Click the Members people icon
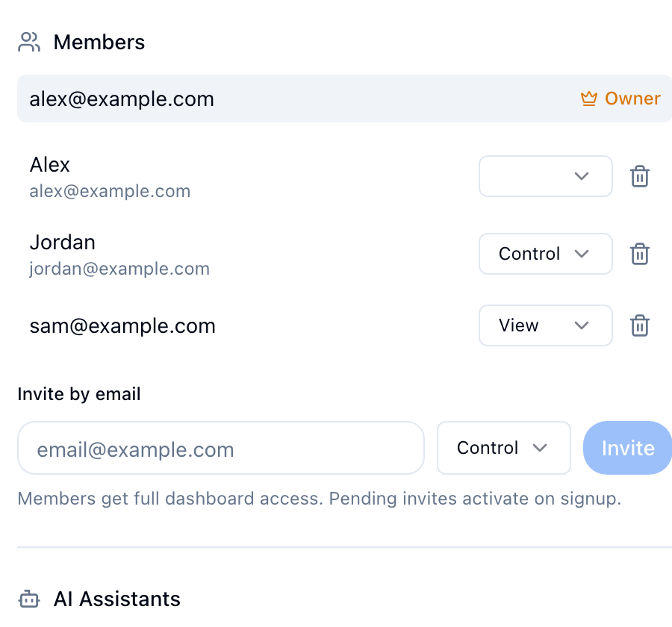 point(29,43)
